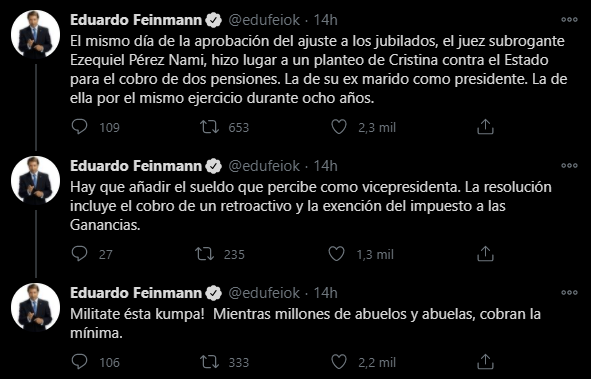This screenshot has height=379, width=591.
Task: Like the tweet with 2,2 mil likes
Action: [x=338, y=362]
